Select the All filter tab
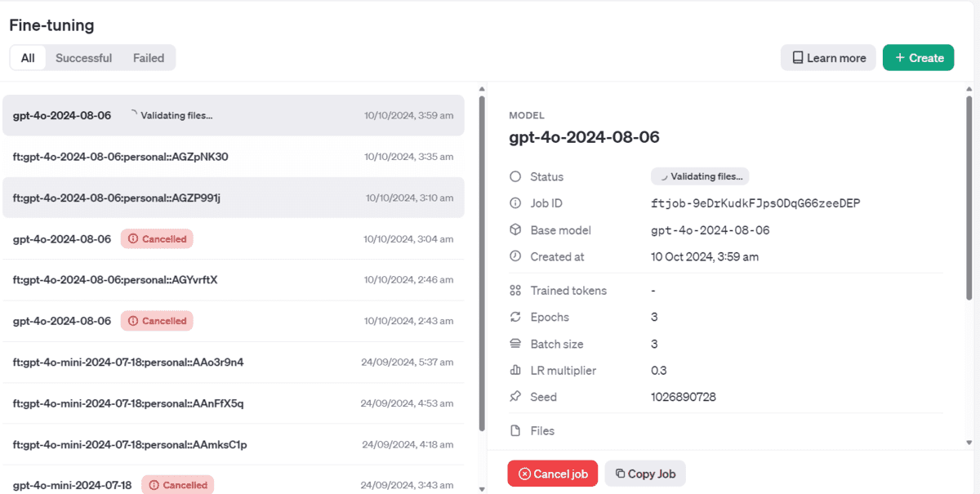980x494 pixels. point(28,58)
